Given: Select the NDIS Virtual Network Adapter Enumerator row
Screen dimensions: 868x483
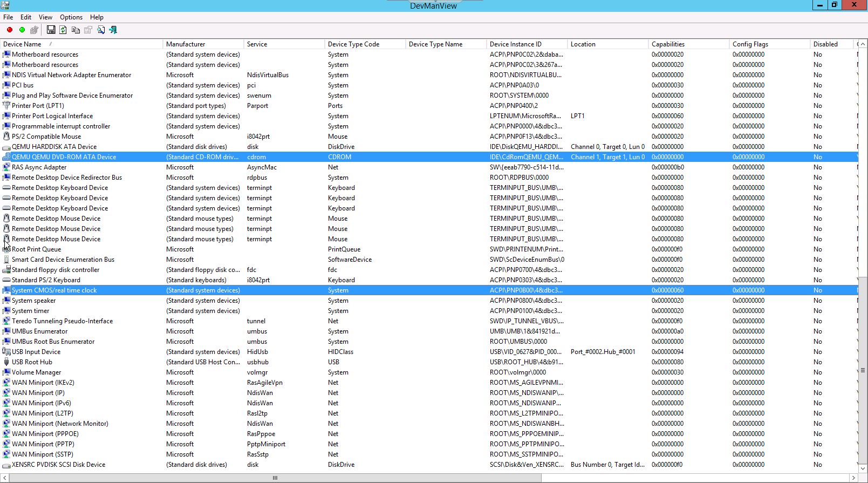Looking at the screenshot, I should tap(429, 75).
